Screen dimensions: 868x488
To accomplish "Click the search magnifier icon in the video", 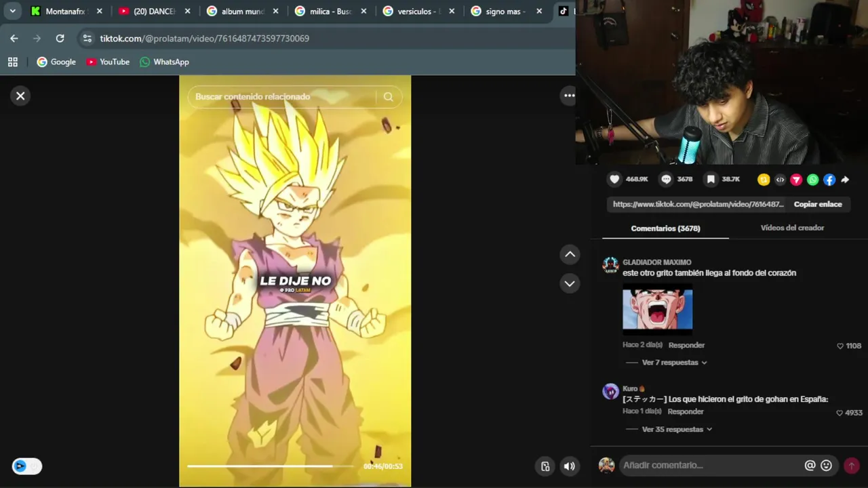I will pyautogui.click(x=388, y=97).
